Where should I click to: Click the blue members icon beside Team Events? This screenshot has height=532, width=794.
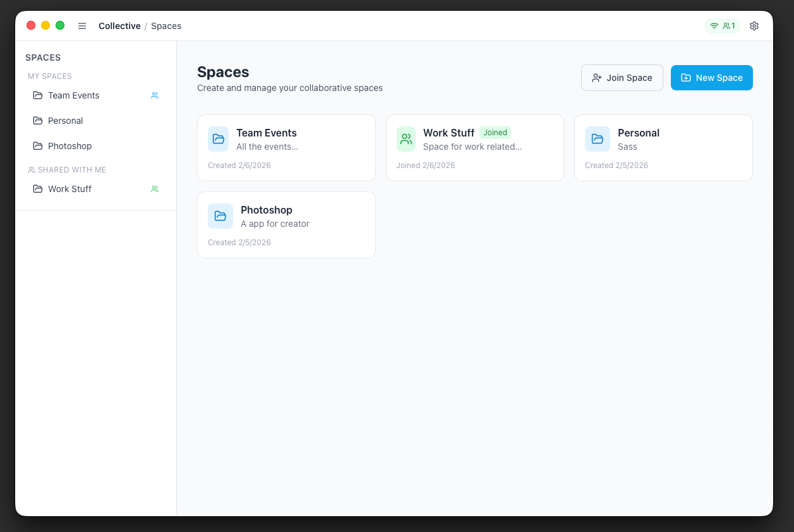pos(155,95)
